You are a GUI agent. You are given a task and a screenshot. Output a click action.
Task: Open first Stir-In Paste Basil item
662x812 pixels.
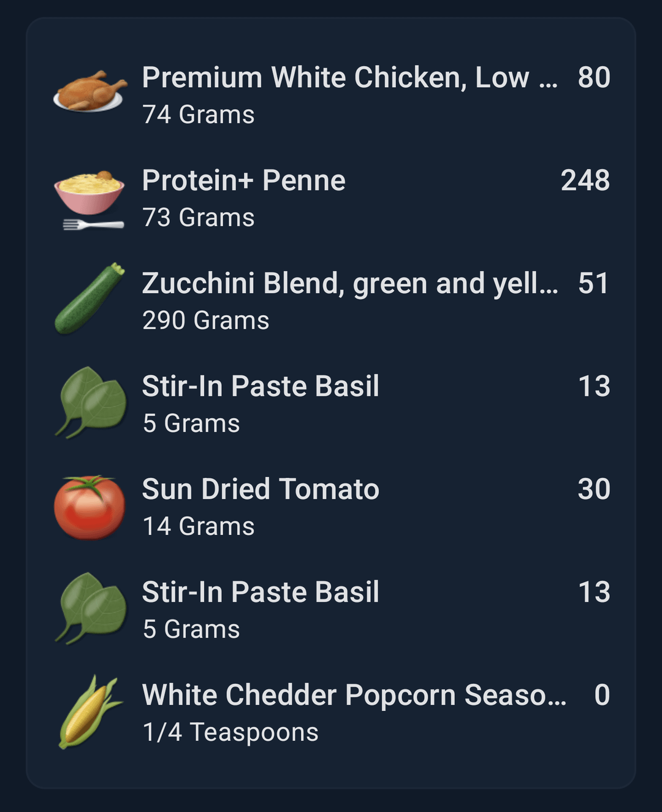click(331, 404)
